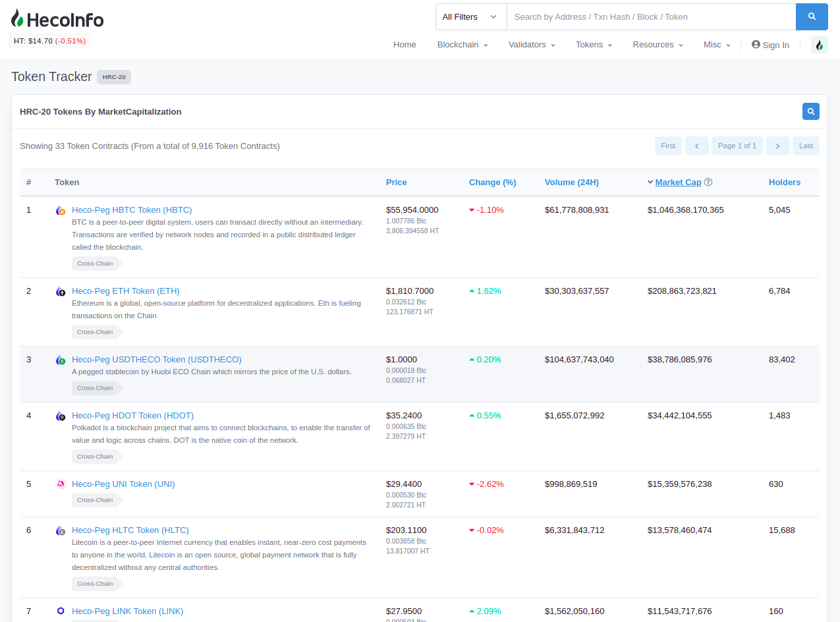This screenshot has width=840, height=622.
Task: Click the LINK token icon
Action: click(x=61, y=611)
